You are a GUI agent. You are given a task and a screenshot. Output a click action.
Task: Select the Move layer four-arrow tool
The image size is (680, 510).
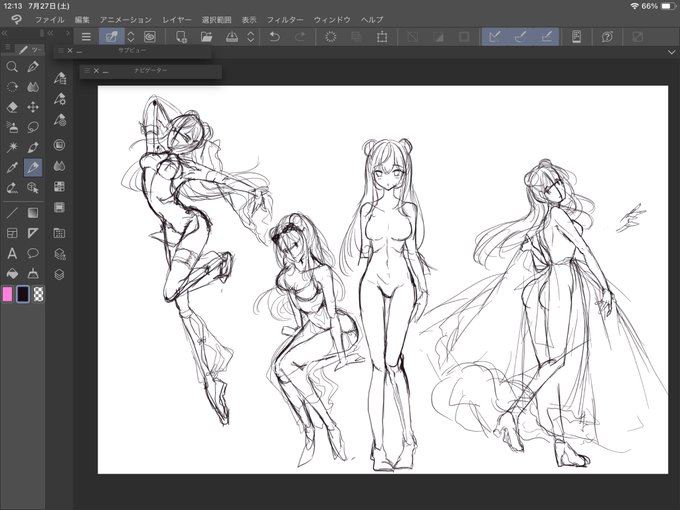33,107
